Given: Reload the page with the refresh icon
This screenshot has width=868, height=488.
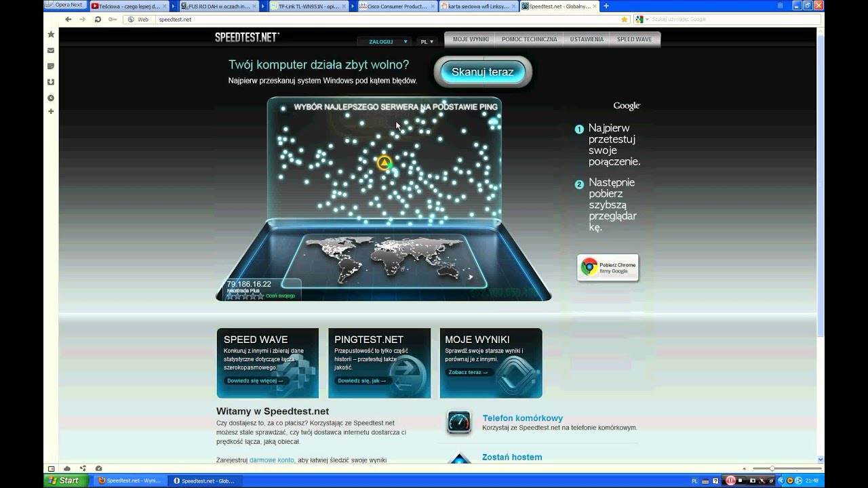Looking at the screenshot, I should (x=98, y=20).
